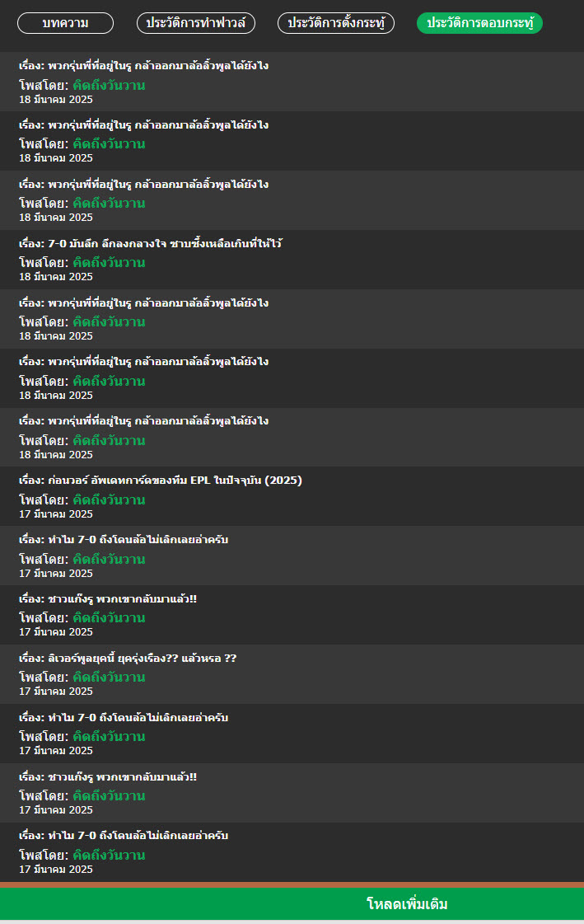Open the first topic พวกรุ่นพี่ที่อยู่ในรู
This screenshot has width=584, height=924.
click(143, 65)
